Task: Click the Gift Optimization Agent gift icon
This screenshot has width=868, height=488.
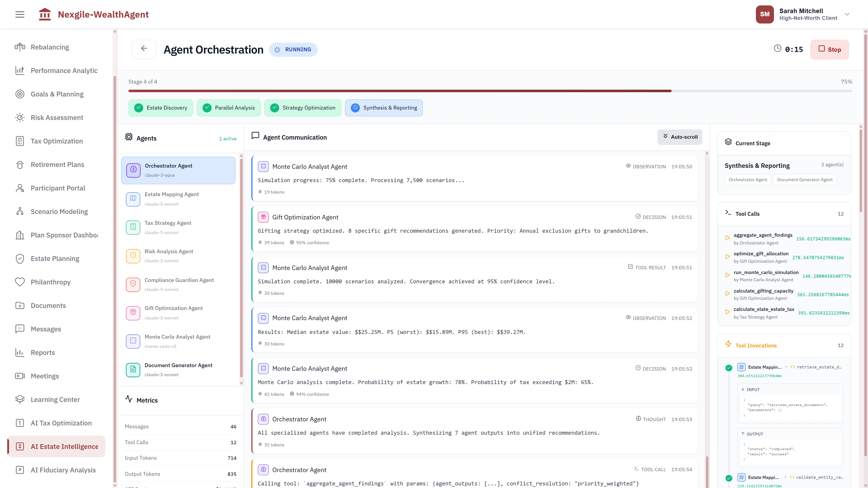Action: (133, 313)
